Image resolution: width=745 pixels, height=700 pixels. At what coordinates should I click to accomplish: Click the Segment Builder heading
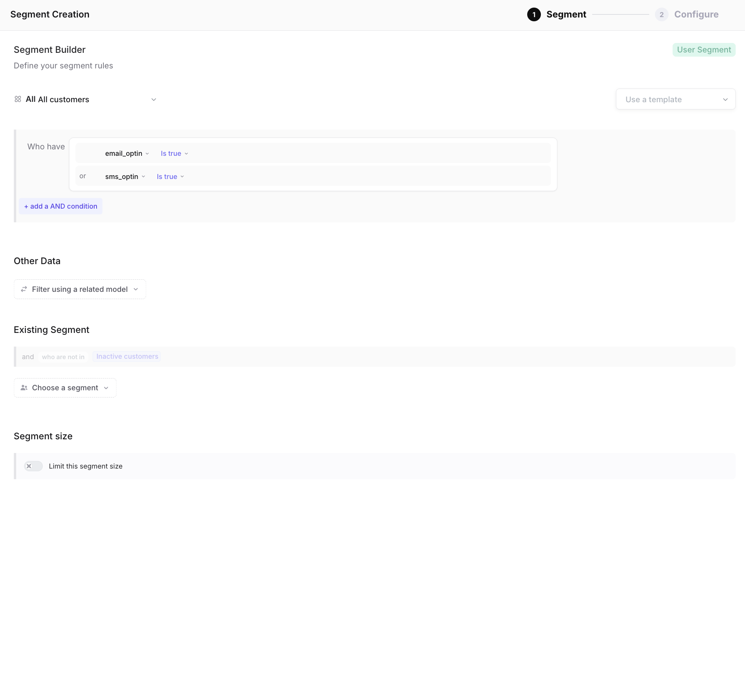pyautogui.click(x=49, y=50)
